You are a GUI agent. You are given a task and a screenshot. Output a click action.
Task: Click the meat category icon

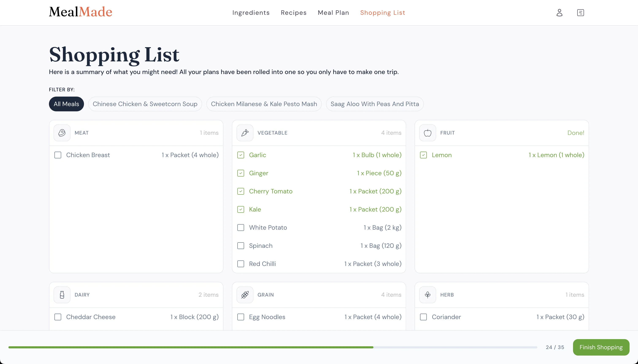pyautogui.click(x=62, y=133)
